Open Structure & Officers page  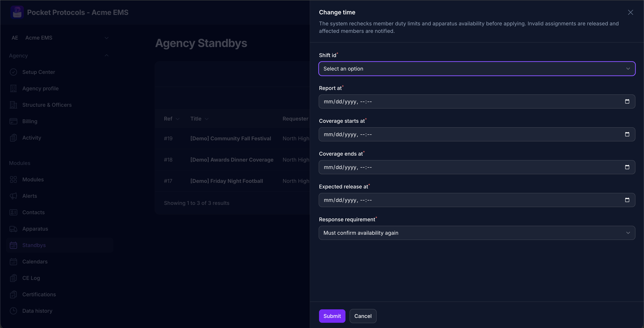click(x=59, y=105)
